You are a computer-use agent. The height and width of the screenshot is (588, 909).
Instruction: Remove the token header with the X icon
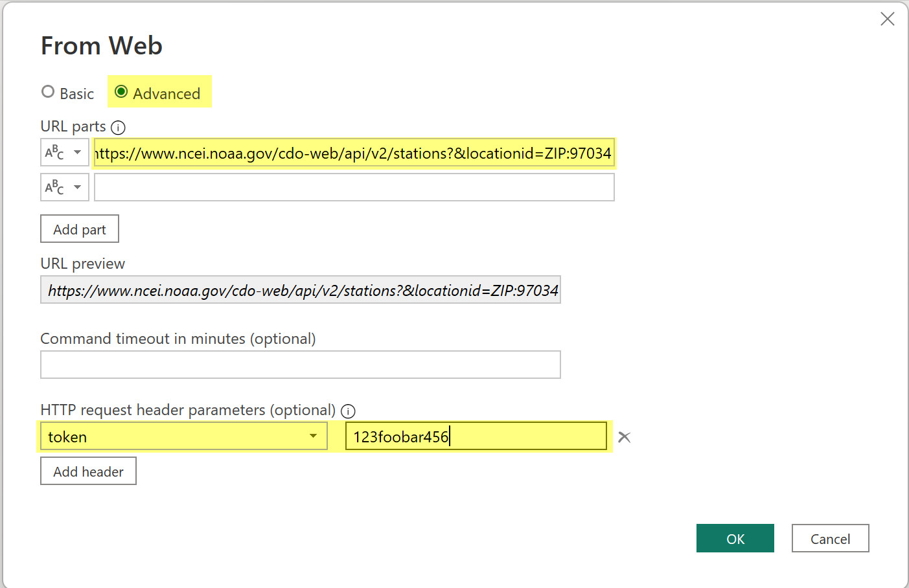pyautogui.click(x=624, y=437)
